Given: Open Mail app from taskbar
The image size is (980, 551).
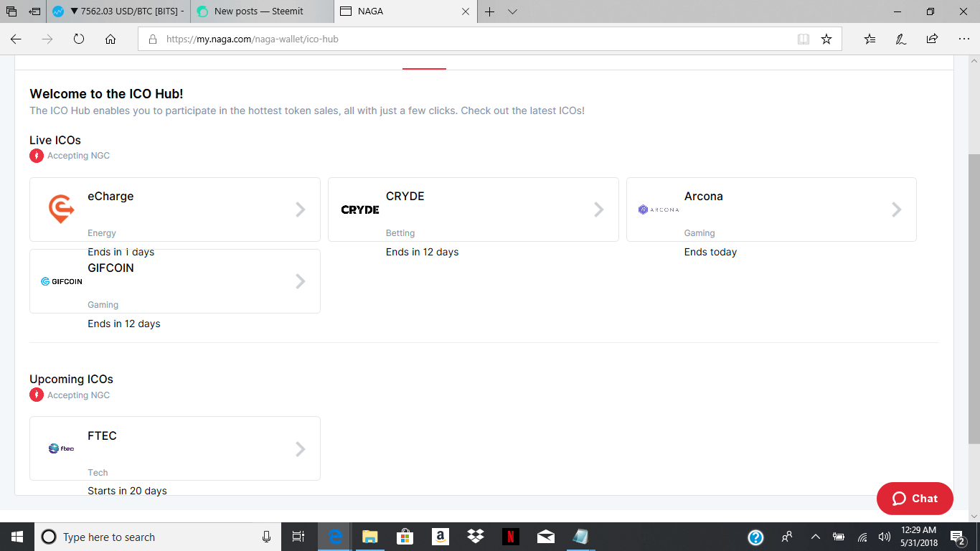Looking at the screenshot, I should coord(545,537).
